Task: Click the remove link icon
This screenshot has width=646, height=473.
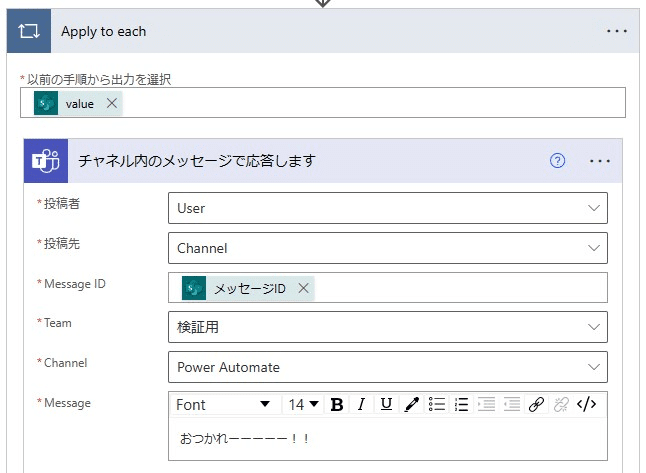Action: 561,404
